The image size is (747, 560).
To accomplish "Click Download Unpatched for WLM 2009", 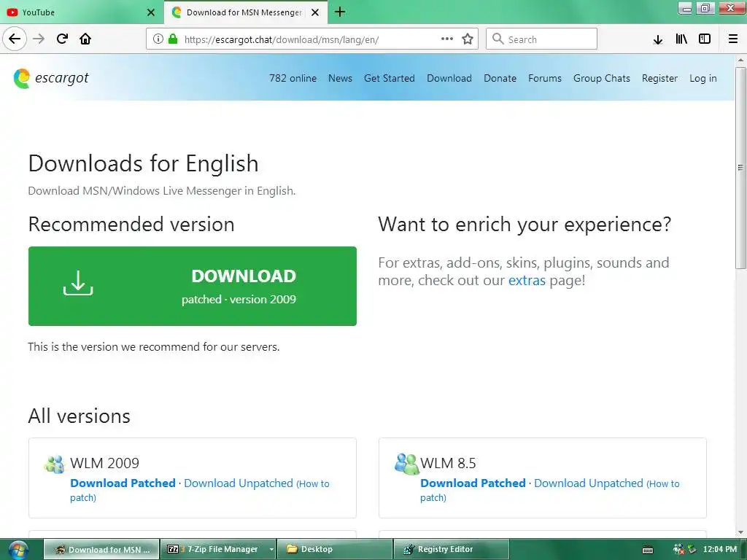I will click(239, 483).
